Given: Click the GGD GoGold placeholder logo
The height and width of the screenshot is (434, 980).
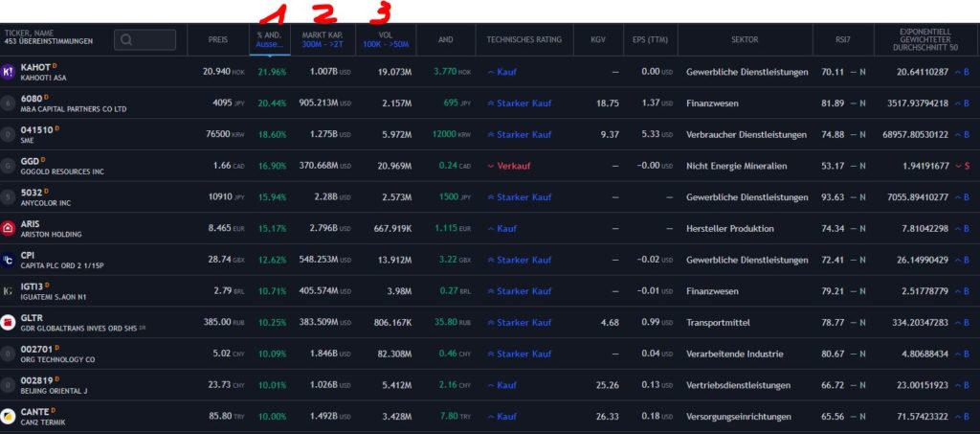Looking at the screenshot, I should point(8,166).
